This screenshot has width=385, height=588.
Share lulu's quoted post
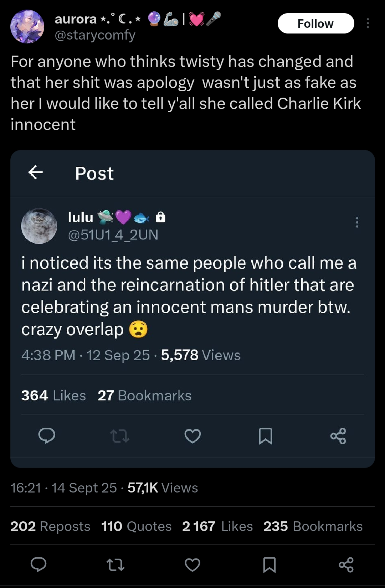coord(338,436)
